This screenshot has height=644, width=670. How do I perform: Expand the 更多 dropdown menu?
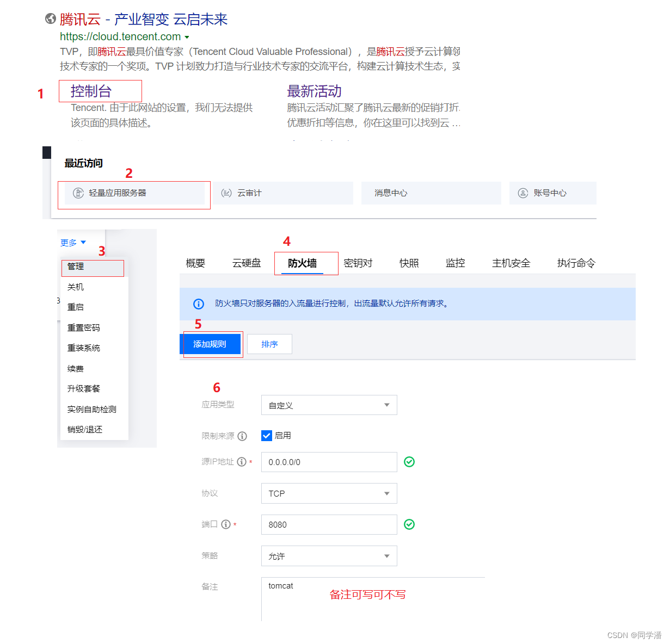click(71, 243)
